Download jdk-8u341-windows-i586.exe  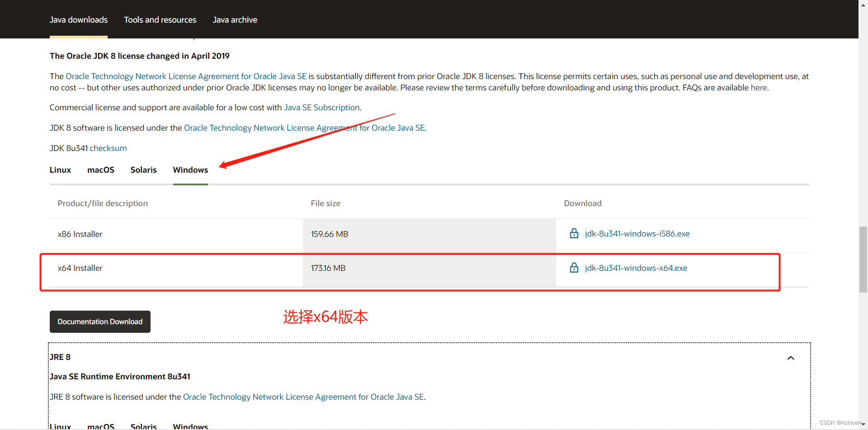pyautogui.click(x=637, y=233)
